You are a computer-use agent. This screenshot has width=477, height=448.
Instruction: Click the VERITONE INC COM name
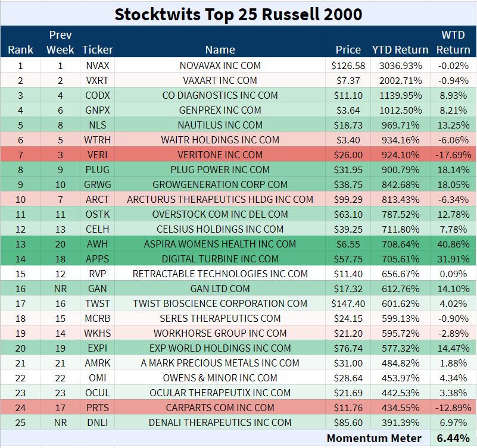pyautogui.click(x=220, y=155)
